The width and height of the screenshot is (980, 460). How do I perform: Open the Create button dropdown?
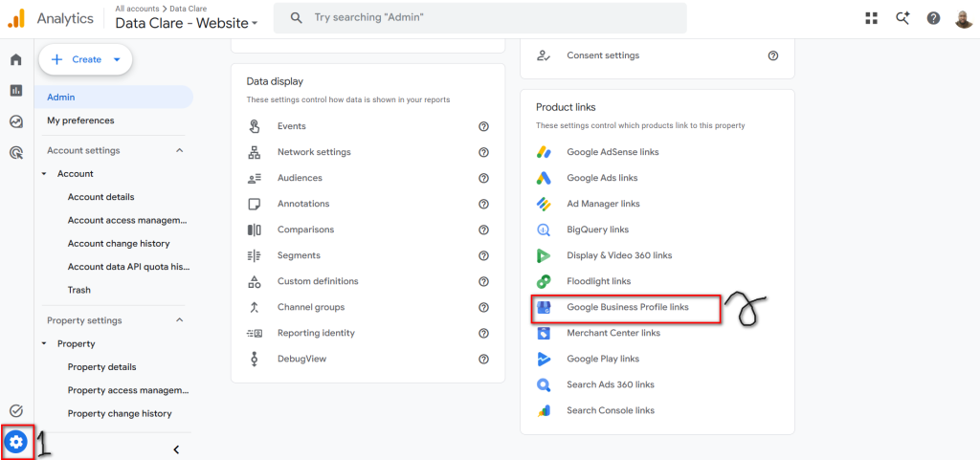[117, 60]
